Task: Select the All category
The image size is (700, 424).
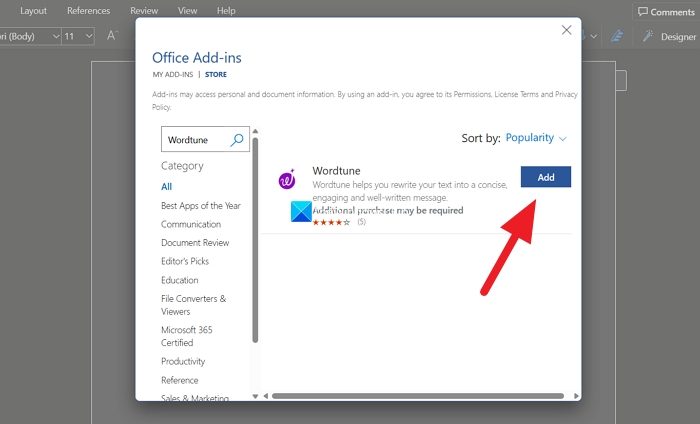Action: pos(167,187)
